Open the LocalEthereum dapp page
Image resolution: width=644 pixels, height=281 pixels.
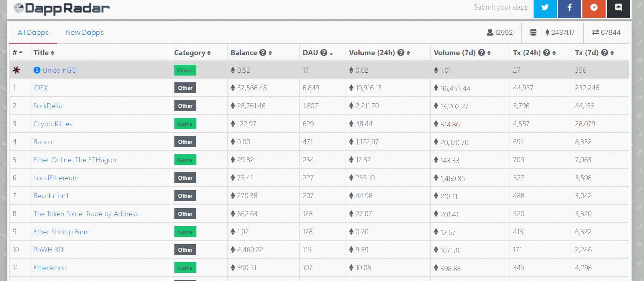tap(56, 178)
